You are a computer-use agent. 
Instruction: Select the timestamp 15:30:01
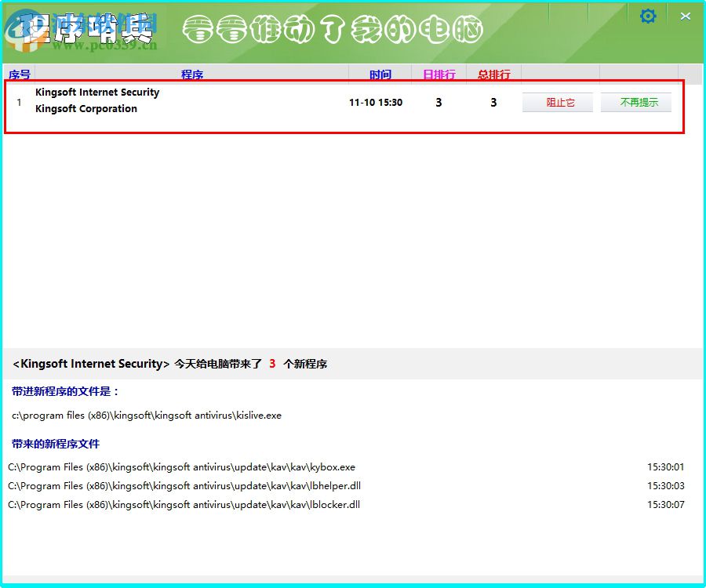click(665, 467)
